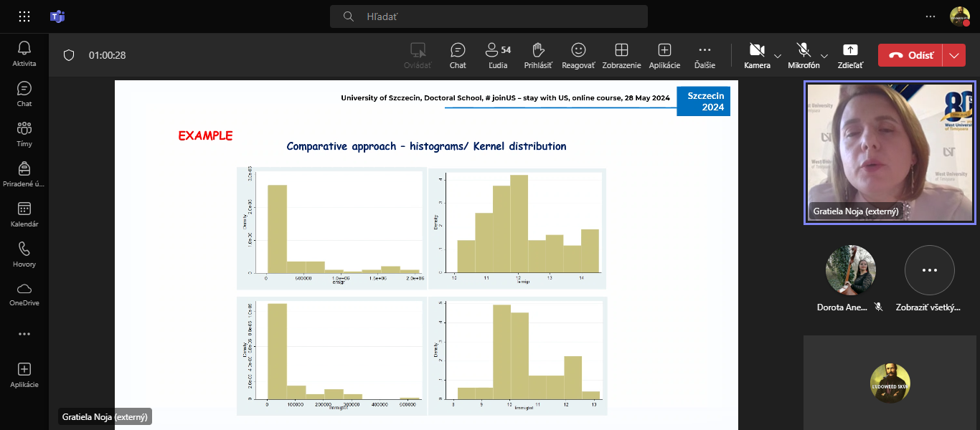Switch to Aktivita in left sidebar
The height and width of the screenshot is (430, 980).
coord(24,54)
